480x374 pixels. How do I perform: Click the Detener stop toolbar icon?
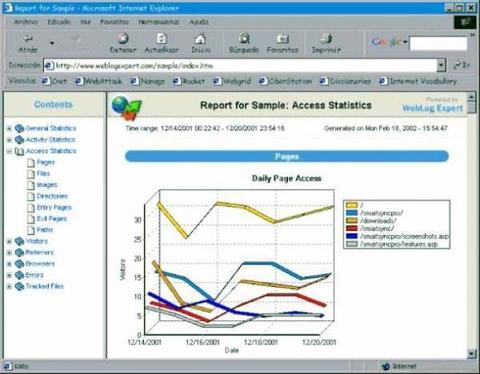coord(123,39)
